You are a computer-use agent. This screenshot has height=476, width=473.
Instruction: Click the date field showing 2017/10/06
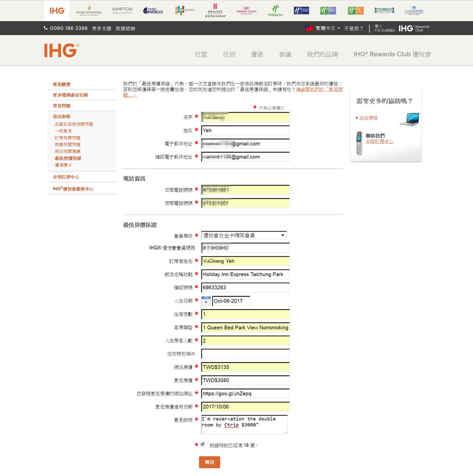click(245, 407)
